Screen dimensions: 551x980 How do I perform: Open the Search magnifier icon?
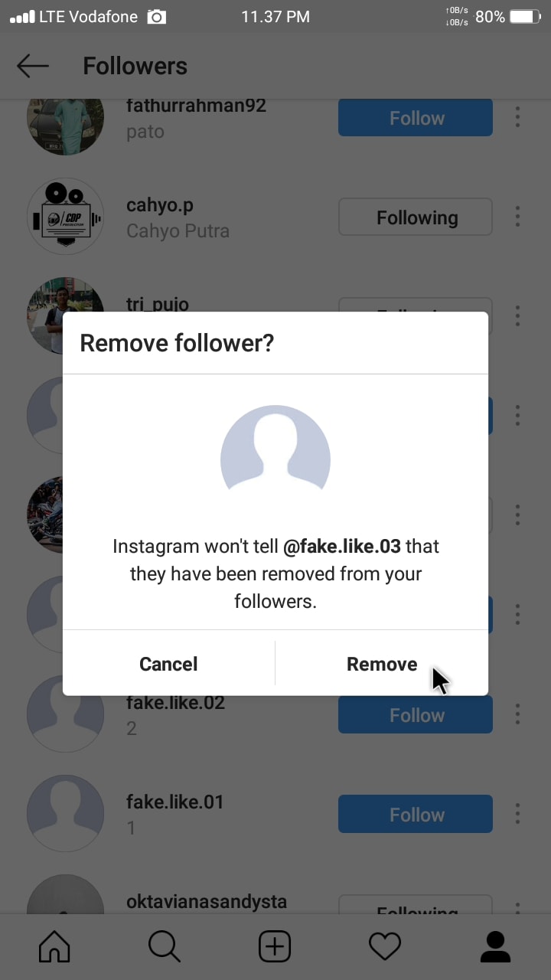point(165,946)
